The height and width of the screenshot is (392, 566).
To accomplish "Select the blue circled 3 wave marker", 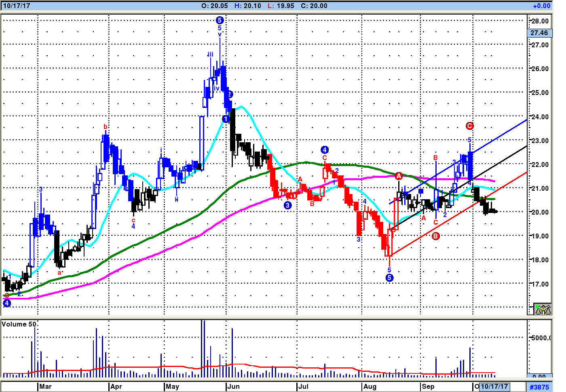I will coord(287,205).
